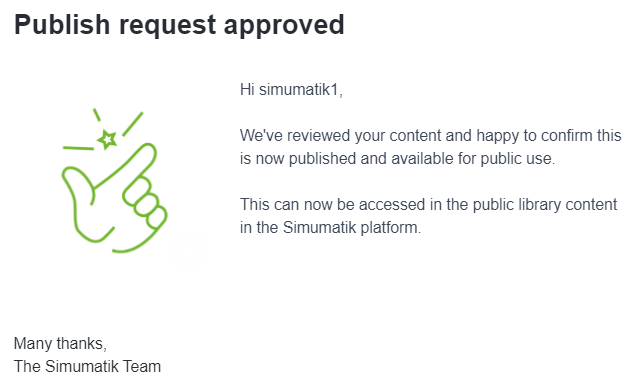
Task: Click the 'Hi simumatik1,' greeting
Action: [291, 90]
